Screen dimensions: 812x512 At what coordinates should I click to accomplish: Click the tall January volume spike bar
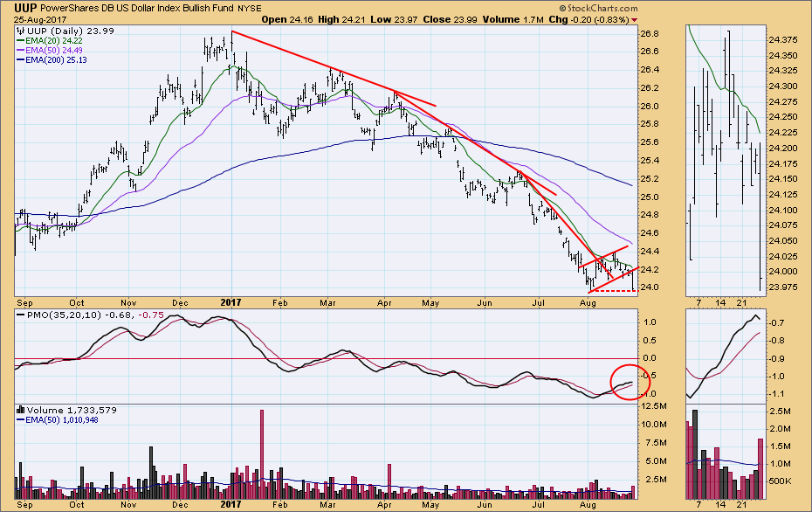coord(262,454)
